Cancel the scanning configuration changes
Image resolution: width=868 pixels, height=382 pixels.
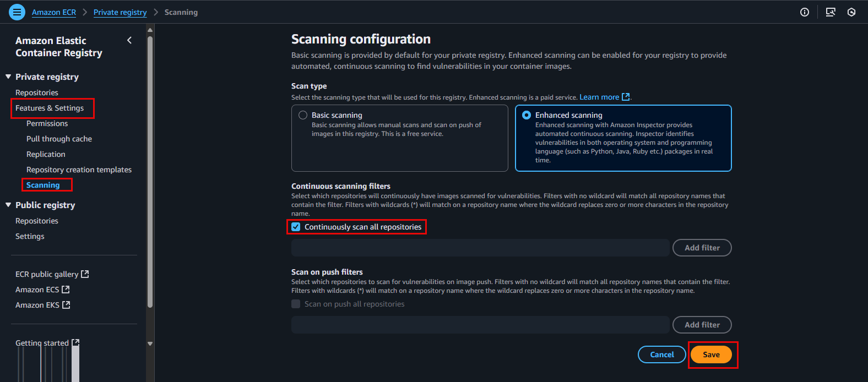[x=662, y=354]
